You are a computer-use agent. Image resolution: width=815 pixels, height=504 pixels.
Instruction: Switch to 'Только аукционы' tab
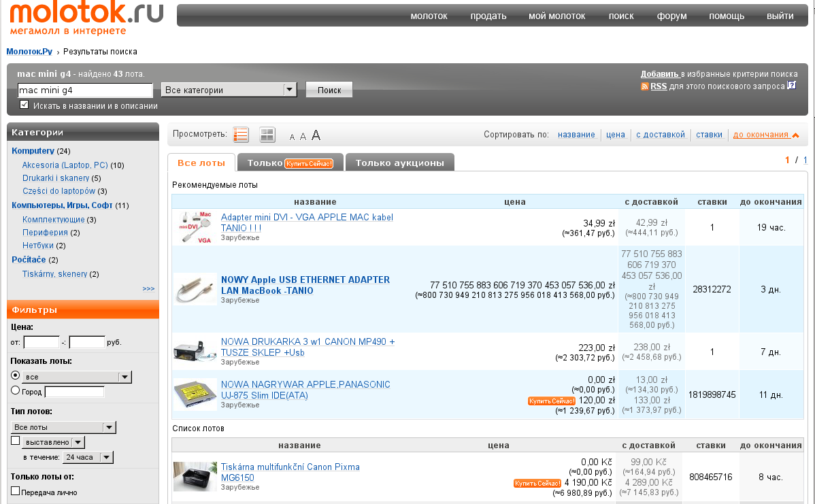click(400, 163)
